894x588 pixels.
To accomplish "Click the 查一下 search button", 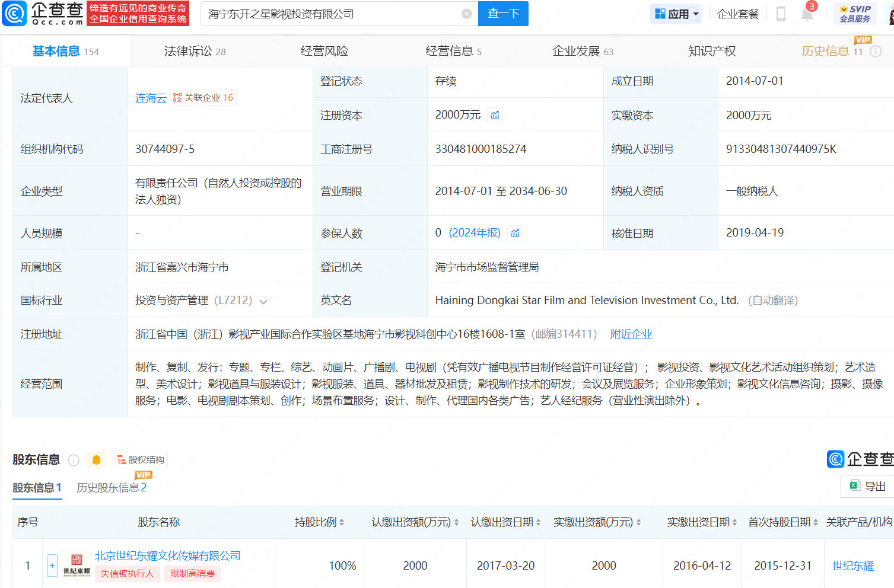I will coord(503,14).
